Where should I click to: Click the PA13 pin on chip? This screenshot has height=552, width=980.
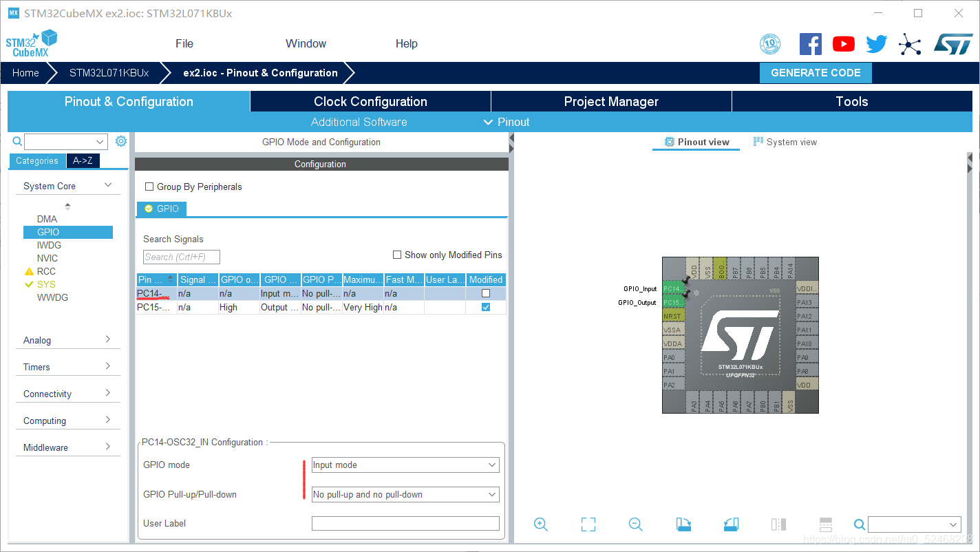pos(807,302)
